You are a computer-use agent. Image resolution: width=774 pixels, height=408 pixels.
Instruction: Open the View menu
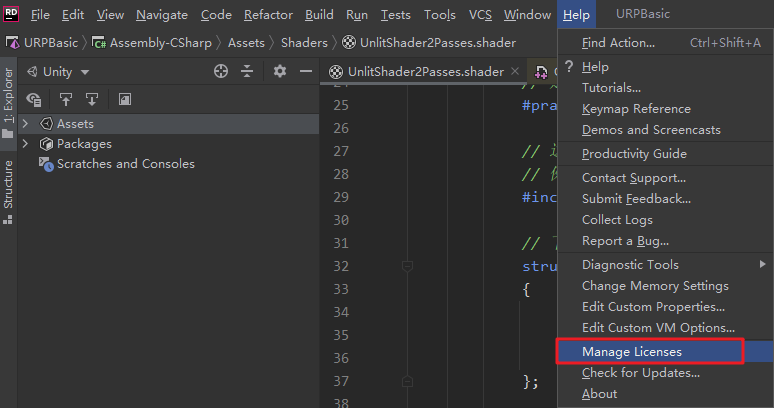pyautogui.click(x=110, y=15)
